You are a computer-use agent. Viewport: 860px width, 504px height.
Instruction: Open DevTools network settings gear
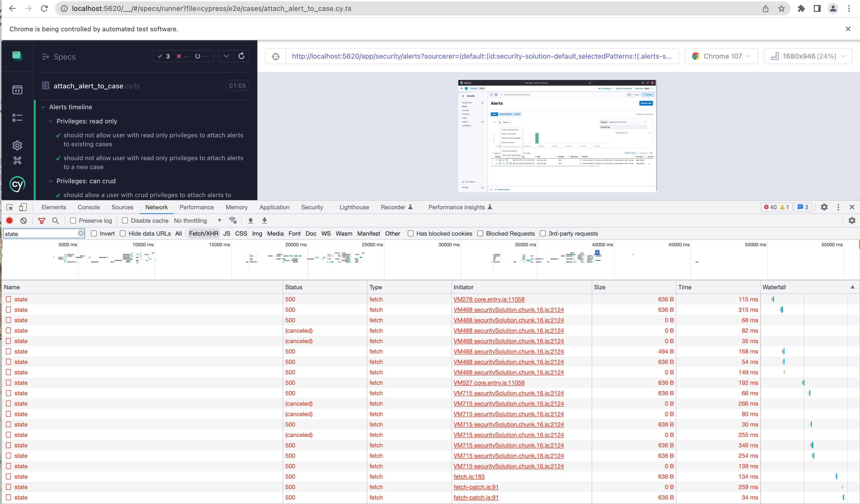click(x=852, y=221)
